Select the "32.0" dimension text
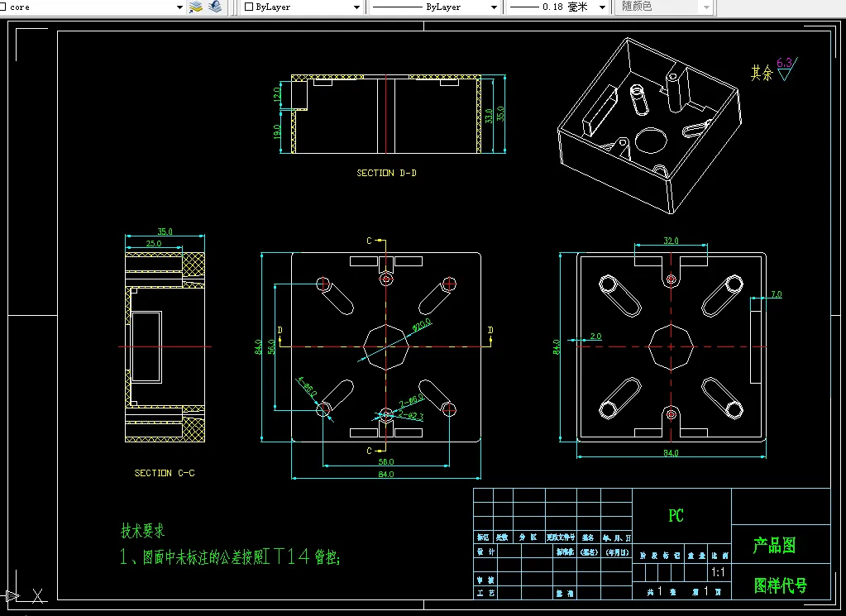 [671, 241]
